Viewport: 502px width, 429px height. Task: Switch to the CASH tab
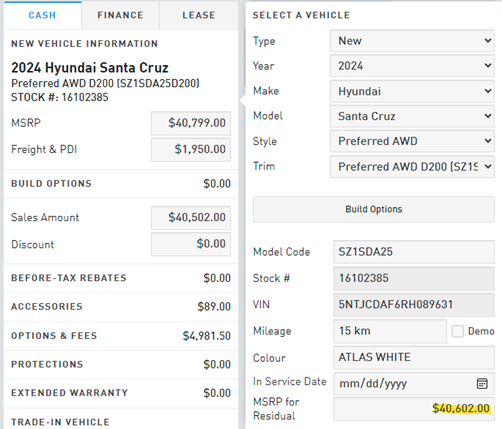(42, 15)
